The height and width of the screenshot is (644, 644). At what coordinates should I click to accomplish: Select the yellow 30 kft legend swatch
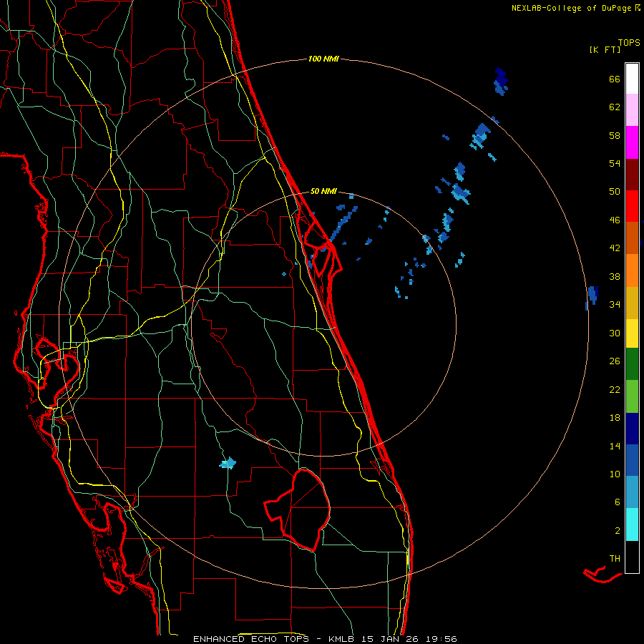(x=632, y=333)
